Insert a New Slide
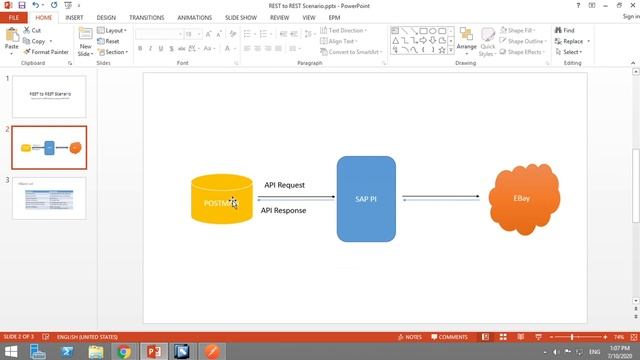The width and height of the screenshot is (640, 360). 85,42
